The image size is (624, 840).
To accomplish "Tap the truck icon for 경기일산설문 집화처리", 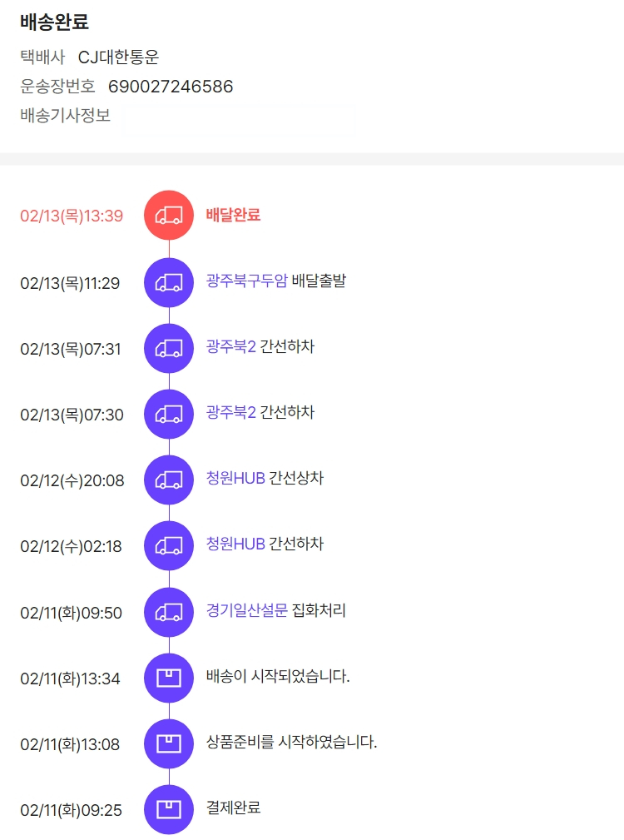I will point(169,612).
